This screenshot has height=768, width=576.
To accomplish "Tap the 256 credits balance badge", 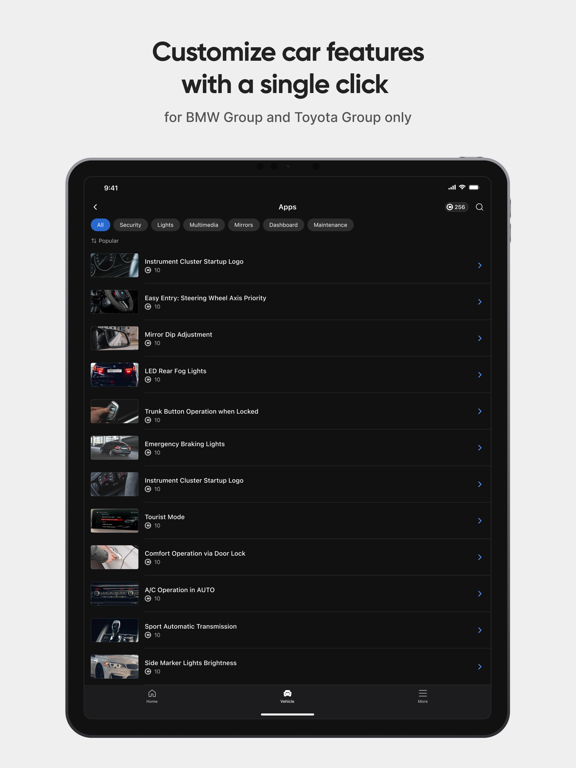I will coord(456,207).
